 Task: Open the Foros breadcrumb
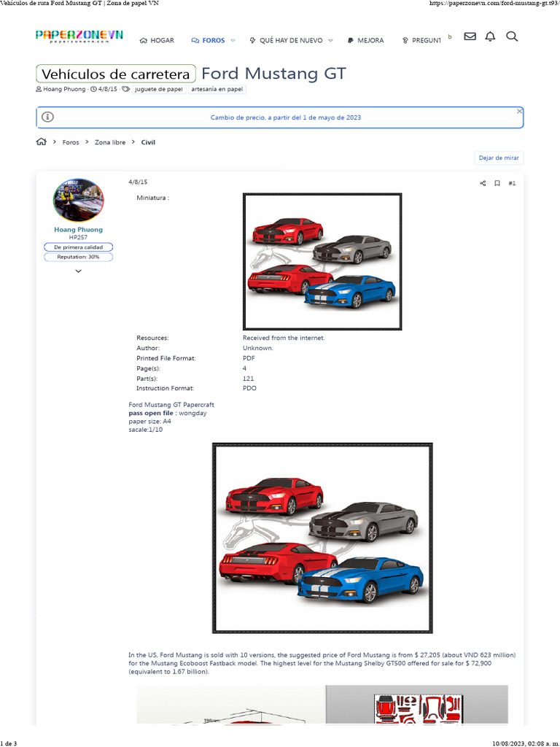(x=71, y=142)
